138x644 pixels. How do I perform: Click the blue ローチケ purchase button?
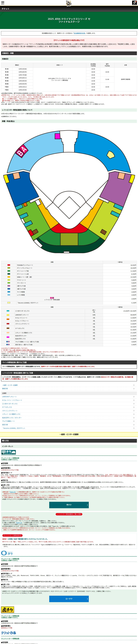click(x=69, y=599)
